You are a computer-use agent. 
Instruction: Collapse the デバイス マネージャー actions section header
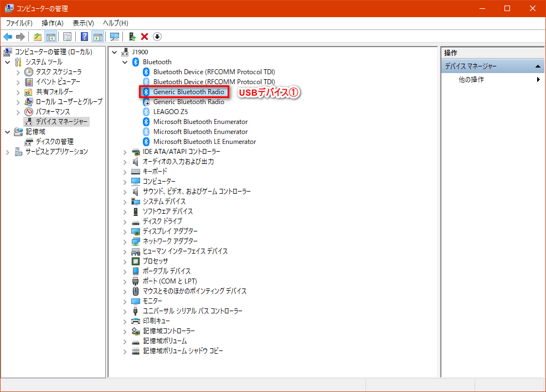(538, 66)
